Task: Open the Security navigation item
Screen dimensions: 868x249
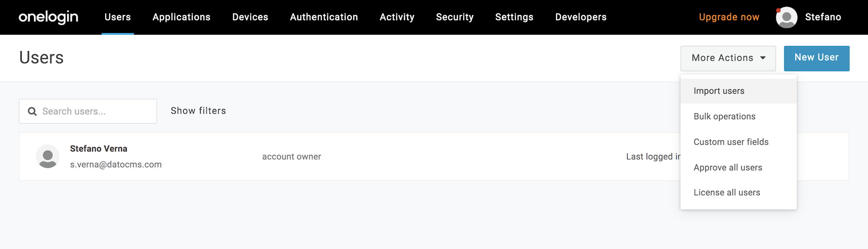Action: tap(455, 17)
